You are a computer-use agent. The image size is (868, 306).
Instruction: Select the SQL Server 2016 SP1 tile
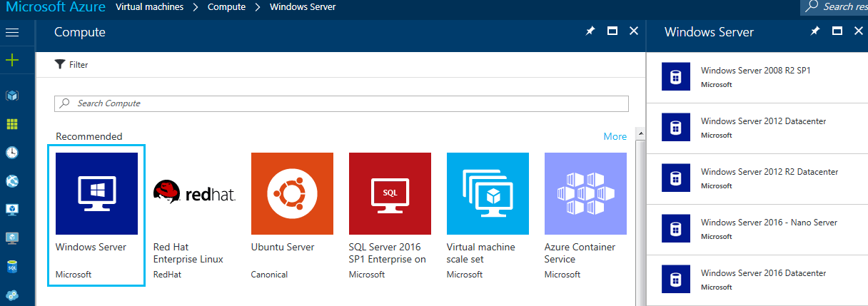(x=390, y=216)
